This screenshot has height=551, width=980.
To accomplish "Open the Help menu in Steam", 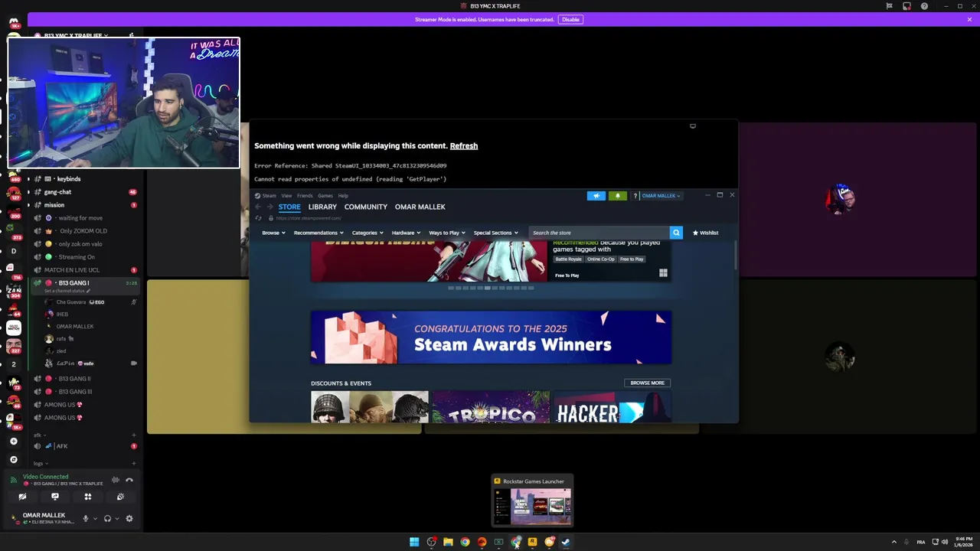I will click(343, 196).
